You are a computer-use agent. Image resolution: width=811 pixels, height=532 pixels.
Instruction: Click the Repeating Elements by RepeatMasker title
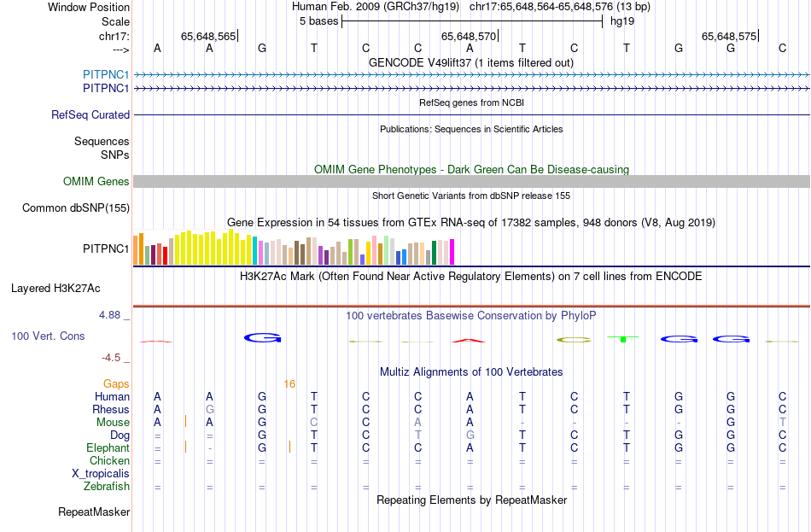472,500
